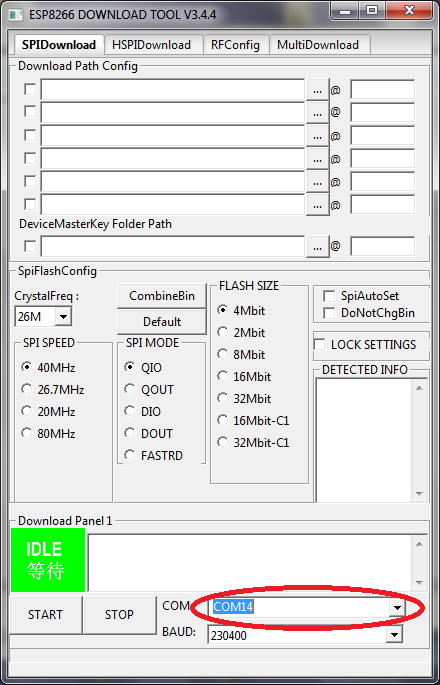This screenshot has width=440, height=685.
Task: Click the green IDLE status indicator
Action: (48, 560)
